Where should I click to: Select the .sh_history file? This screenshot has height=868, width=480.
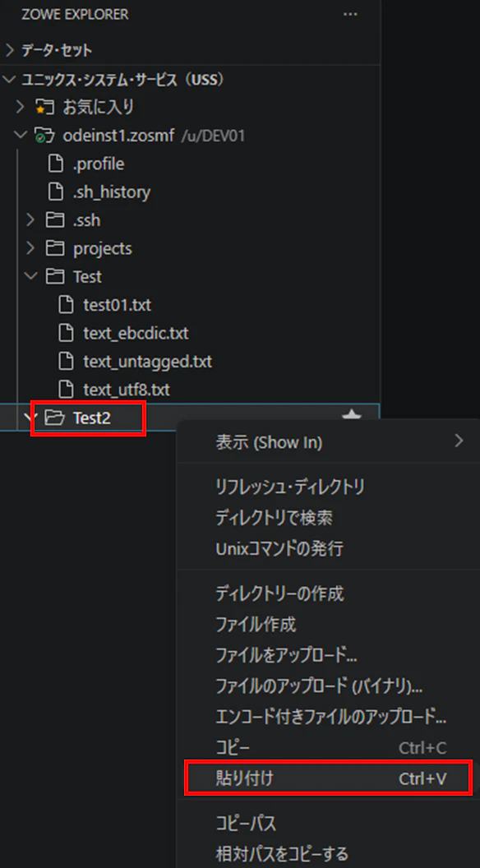tap(112, 192)
